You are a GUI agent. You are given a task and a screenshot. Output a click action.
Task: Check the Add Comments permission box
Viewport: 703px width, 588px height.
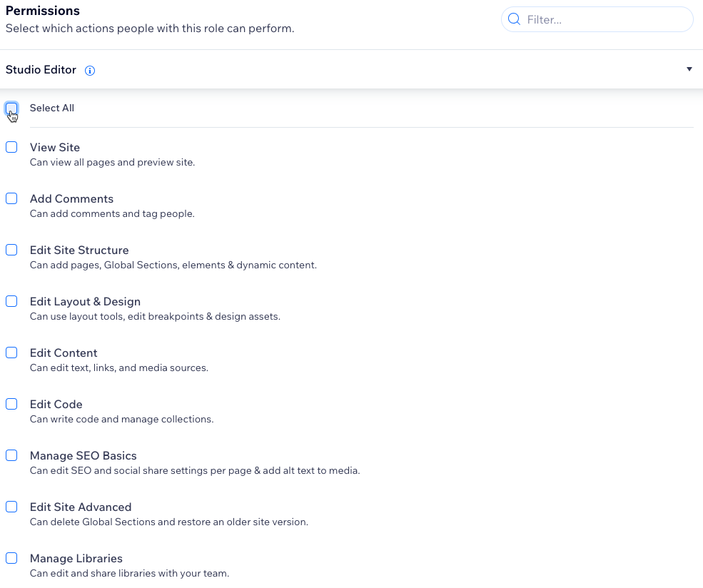click(11, 199)
